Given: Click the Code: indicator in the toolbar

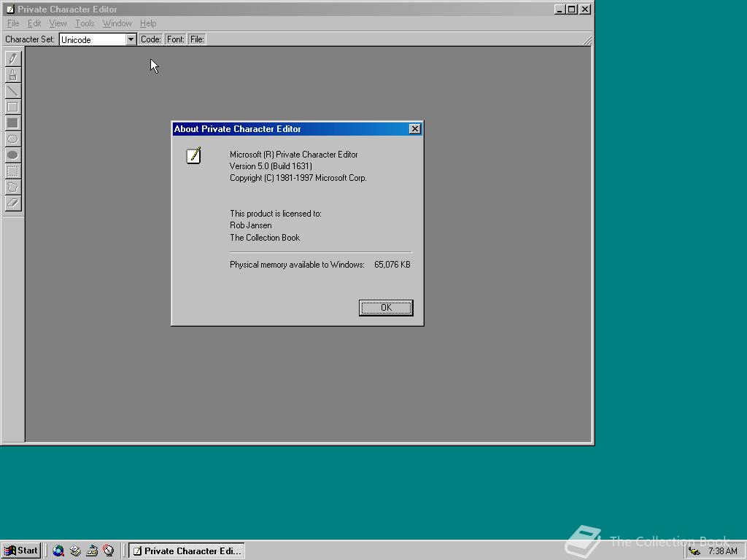Looking at the screenshot, I should [x=150, y=39].
